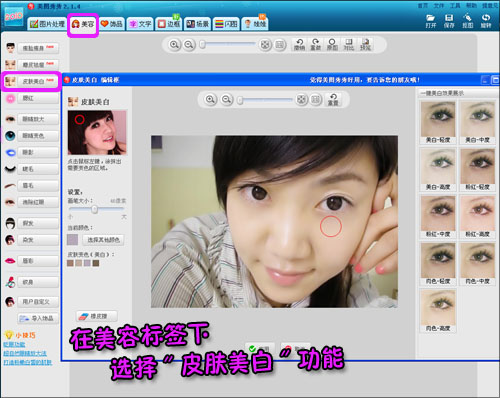This screenshot has width=500, height=398.
Task: Click the red lips 唇彩 icon
Action: (x=10, y=261)
